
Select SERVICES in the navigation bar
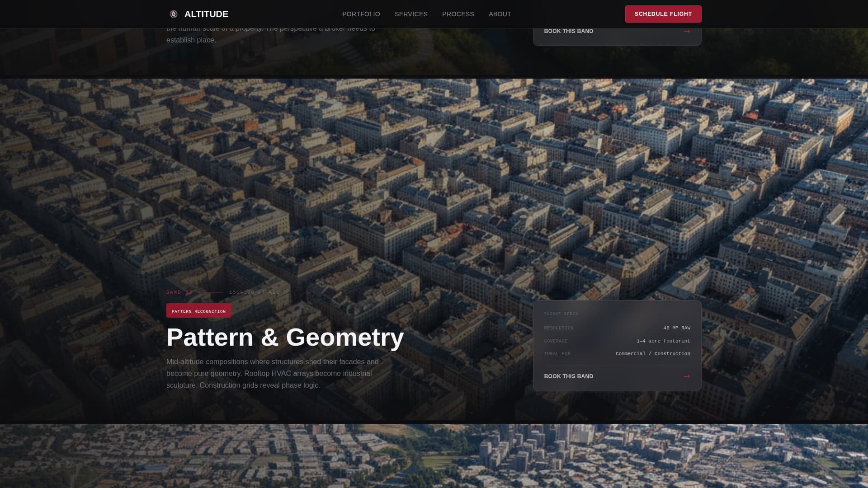(x=410, y=14)
